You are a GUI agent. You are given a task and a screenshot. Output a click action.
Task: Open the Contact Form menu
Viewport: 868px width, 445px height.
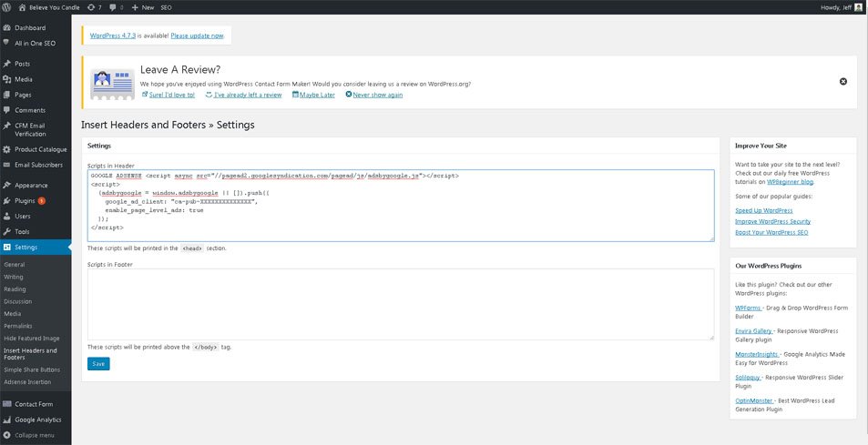(36, 404)
